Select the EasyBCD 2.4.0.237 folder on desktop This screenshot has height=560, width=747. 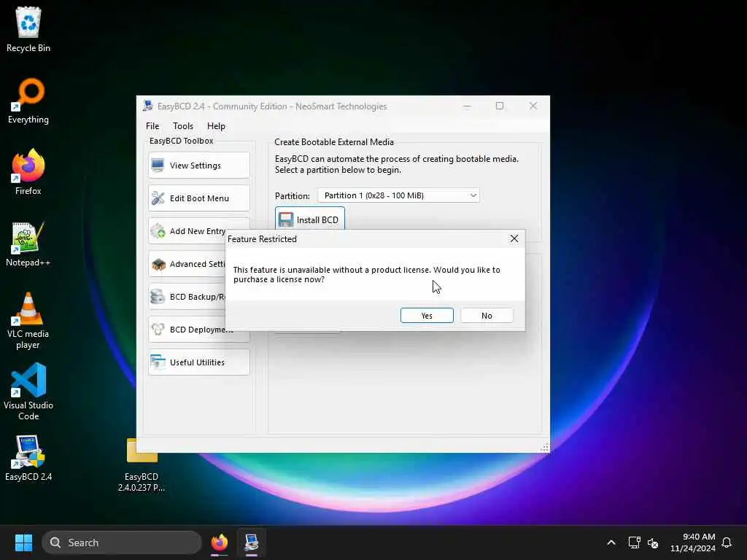tap(142, 465)
